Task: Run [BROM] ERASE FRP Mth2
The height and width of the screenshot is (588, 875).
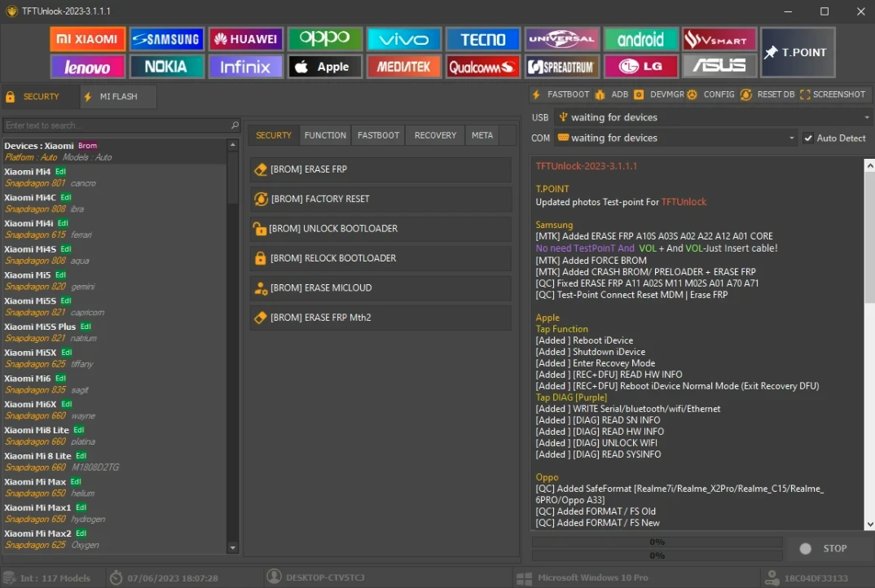Action: [380, 317]
